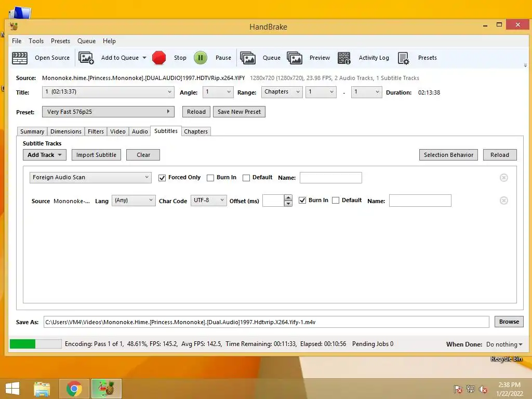The height and width of the screenshot is (399, 532).
Task: Enable Default on Mononoke subtitle track
Action: point(336,200)
